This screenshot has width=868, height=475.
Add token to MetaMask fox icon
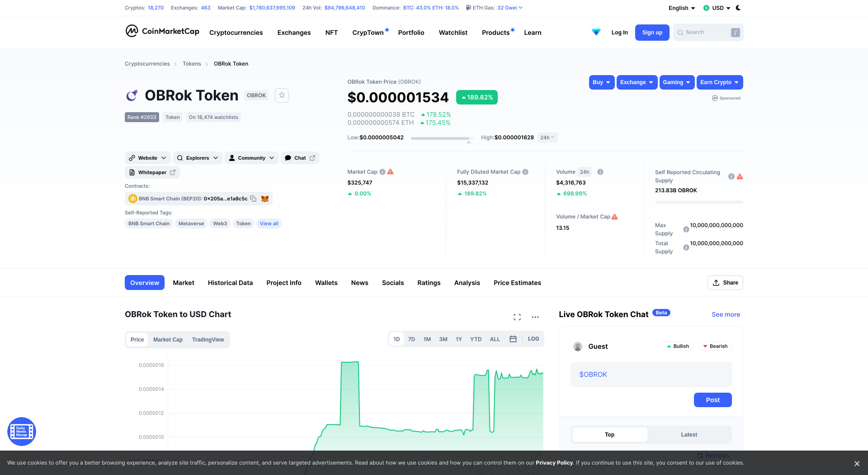click(x=265, y=199)
